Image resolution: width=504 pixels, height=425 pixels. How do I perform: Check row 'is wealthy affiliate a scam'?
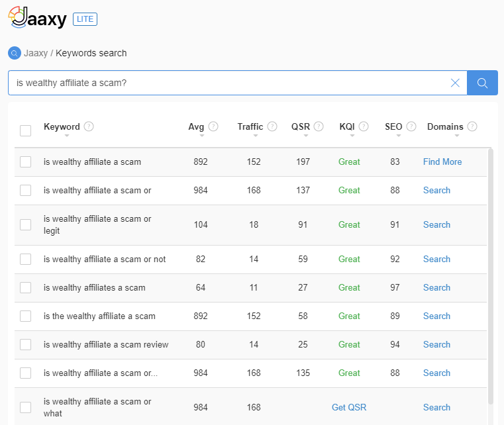(25, 162)
